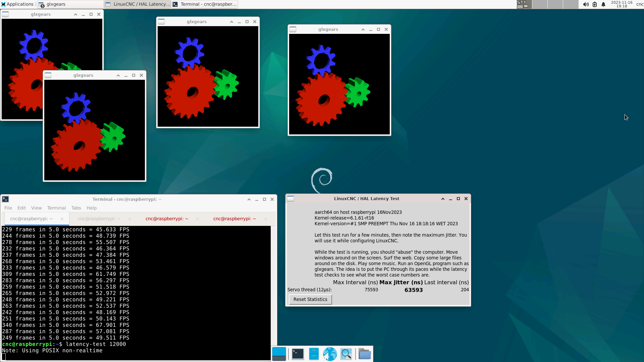Click the Last interval value 204
This screenshot has height=362, width=644.
465,290
